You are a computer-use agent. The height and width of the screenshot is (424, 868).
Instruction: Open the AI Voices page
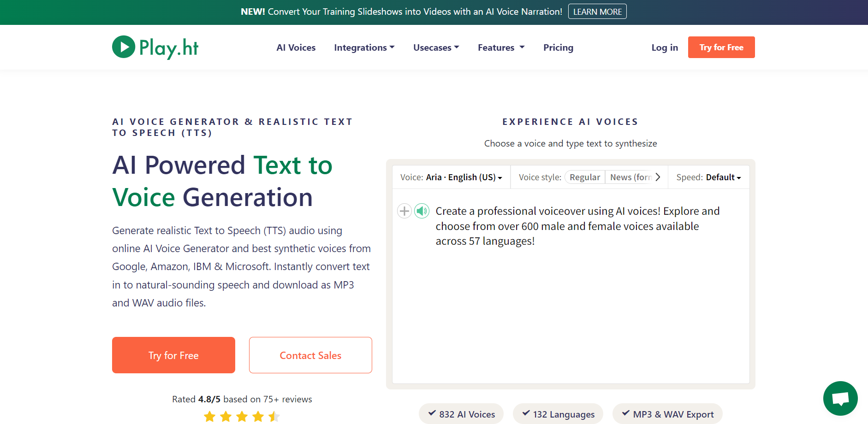(296, 47)
